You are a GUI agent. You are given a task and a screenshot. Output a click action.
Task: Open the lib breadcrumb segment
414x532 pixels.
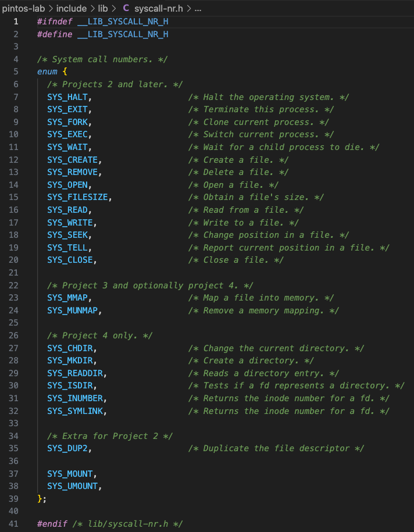(103, 8)
